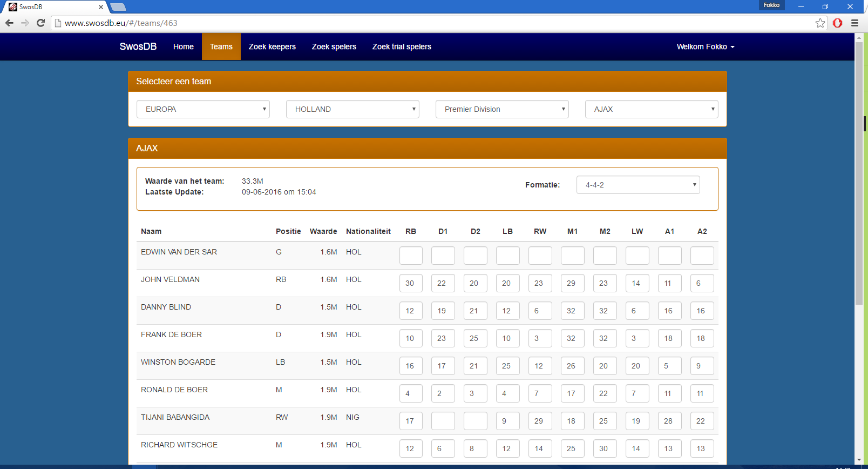Click the browser back arrow

[x=9, y=23]
